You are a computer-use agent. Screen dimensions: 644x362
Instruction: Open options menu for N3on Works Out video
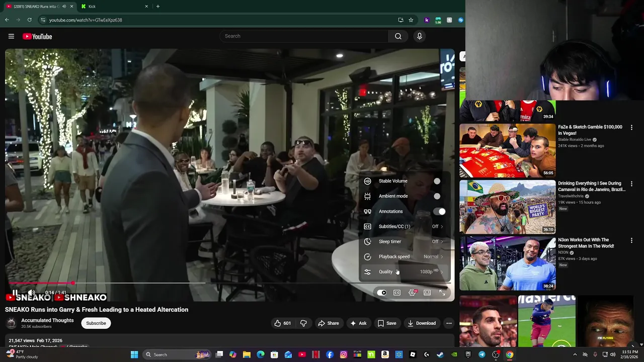[631, 240]
